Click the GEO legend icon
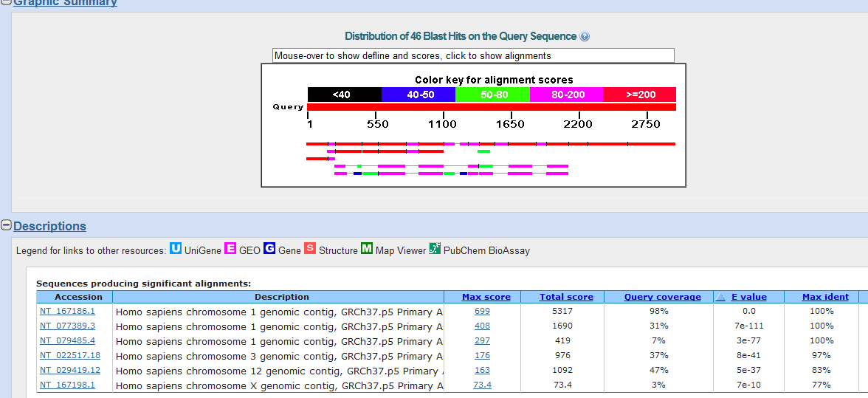Viewport: 868px width, 398px height. tap(230, 249)
